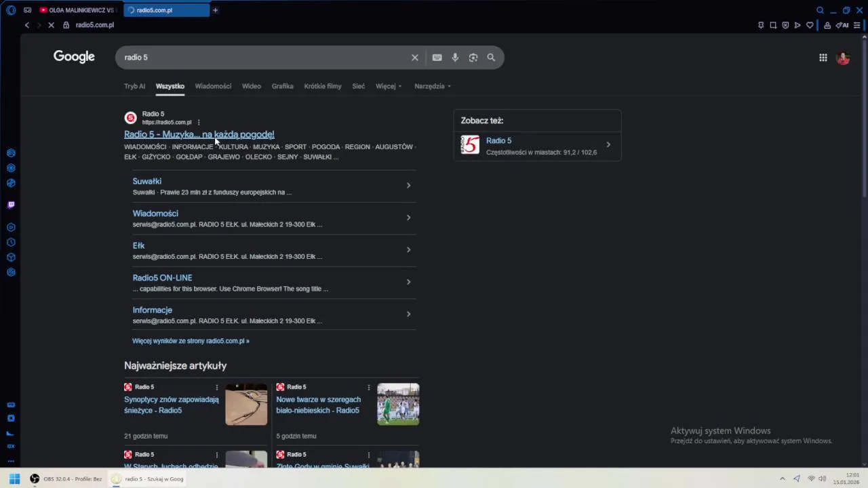Open the Radio5 ON-LINE sitelink
Image resolution: width=868 pixels, height=488 pixels.
coord(162,278)
